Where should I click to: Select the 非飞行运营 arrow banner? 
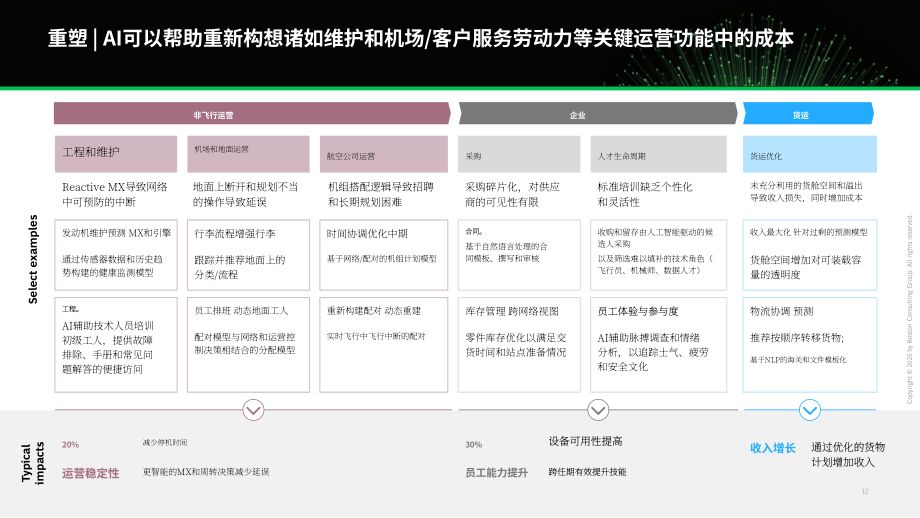coord(252,114)
